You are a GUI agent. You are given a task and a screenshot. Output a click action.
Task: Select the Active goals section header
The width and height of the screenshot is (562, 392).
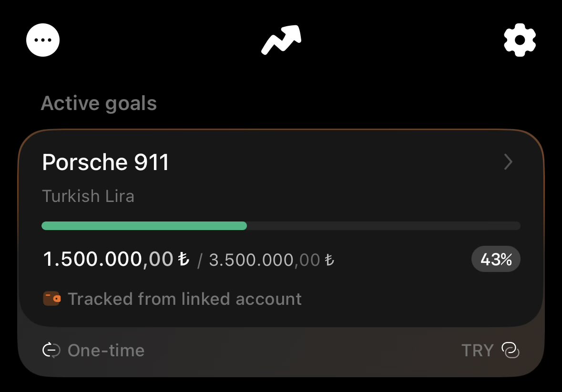coord(99,103)
